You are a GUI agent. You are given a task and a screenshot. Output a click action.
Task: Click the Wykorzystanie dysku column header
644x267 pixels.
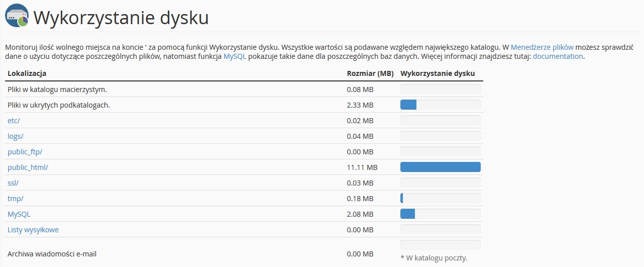point(438,73)
